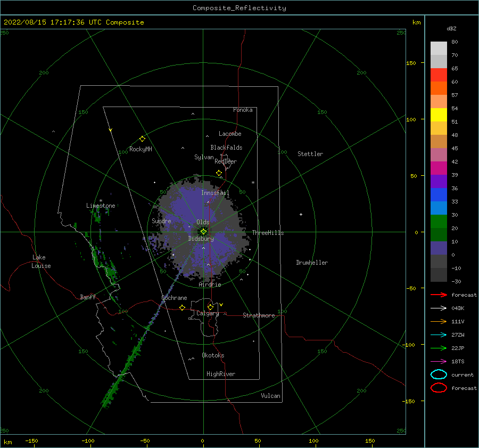Click the red forecast arrow in legend
Screen dimensions: 479x448
(x=439, y=295)
